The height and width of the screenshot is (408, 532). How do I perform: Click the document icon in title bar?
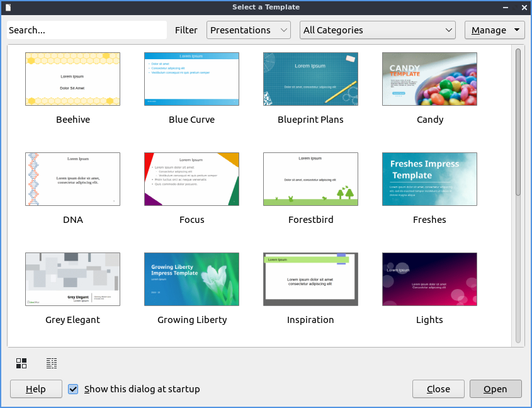(8, 8)
